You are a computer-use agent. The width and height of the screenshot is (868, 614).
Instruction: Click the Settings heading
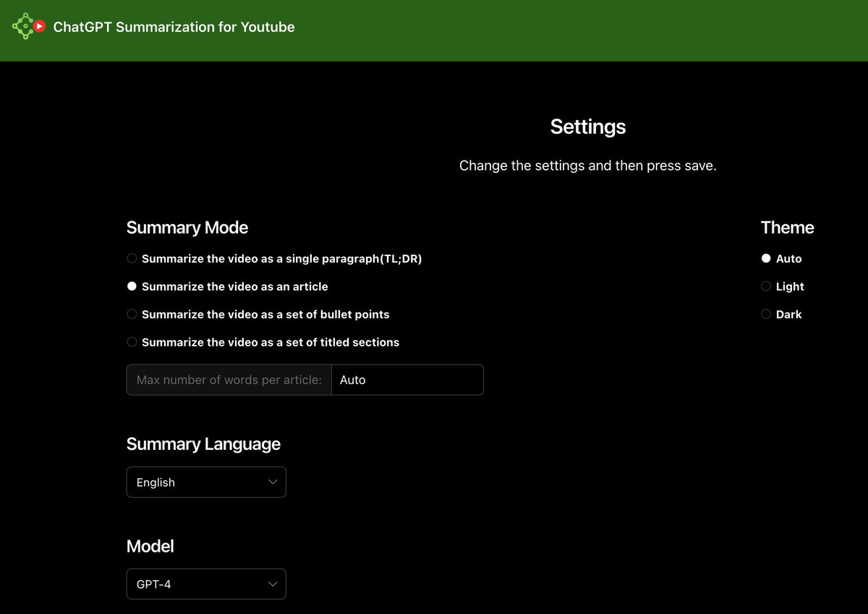click(588, 127)
